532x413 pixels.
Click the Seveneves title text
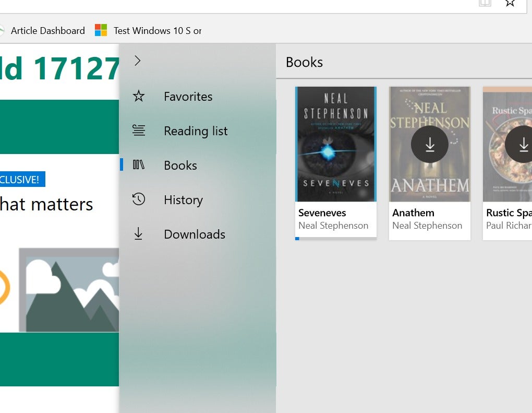tap(322, 213)
